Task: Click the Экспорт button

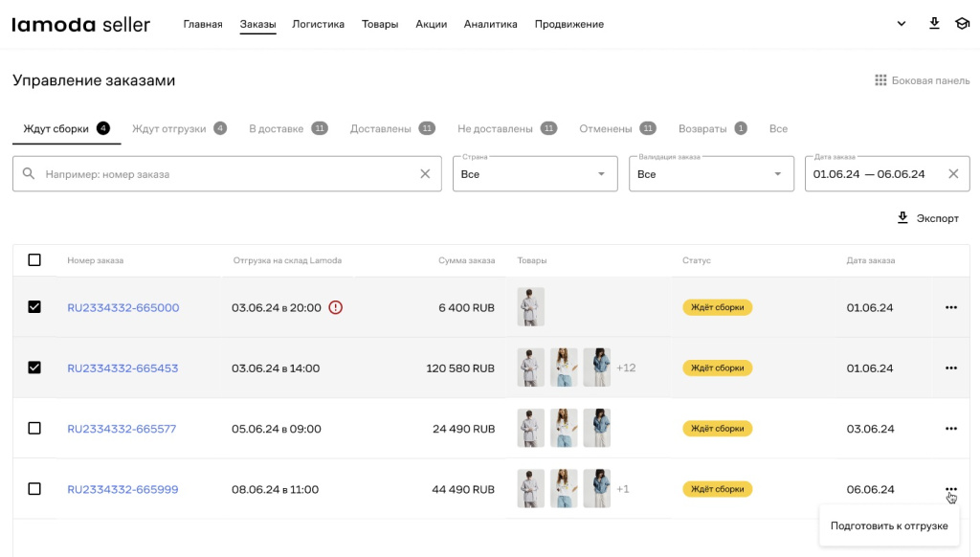Action: 926,218
